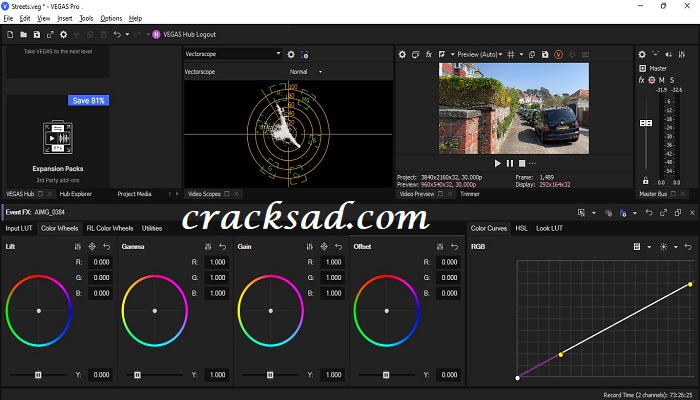Viewport: 700px width, 400px height.
Task: Reset the RGB color curve
Action: point(688,246)
